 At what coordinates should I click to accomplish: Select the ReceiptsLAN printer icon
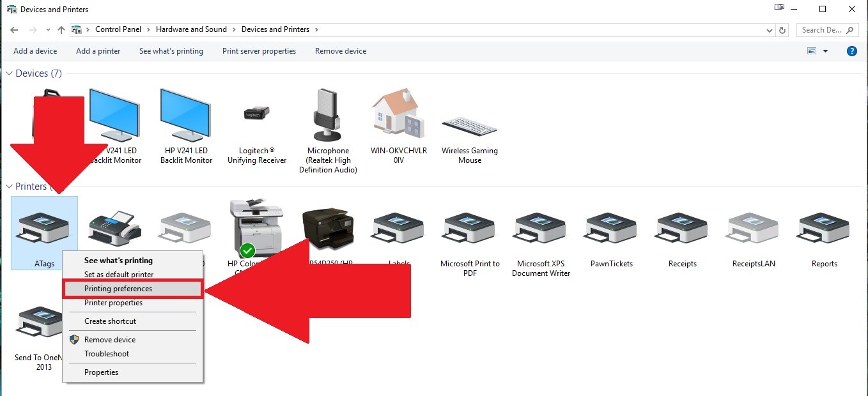[754, 228]
